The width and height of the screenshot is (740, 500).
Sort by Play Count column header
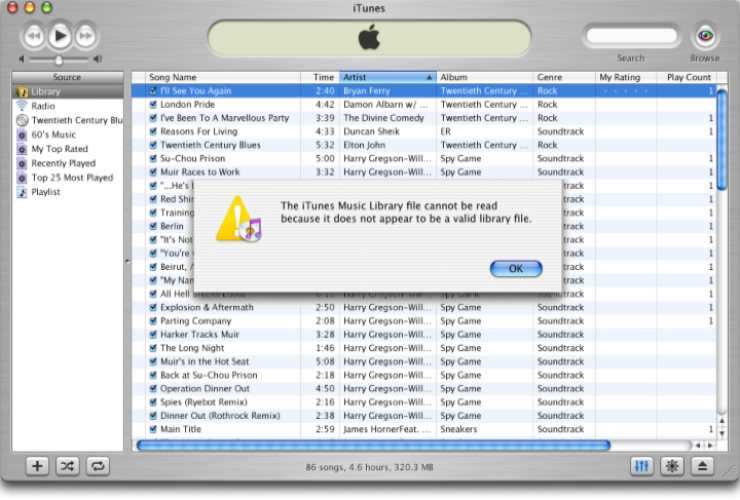coord(687,77)
